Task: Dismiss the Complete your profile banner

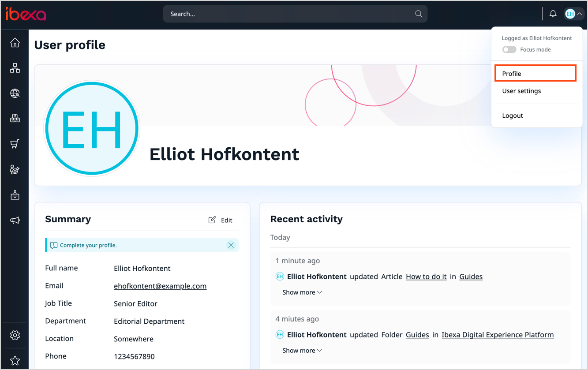Action: [x=231, y=245]
